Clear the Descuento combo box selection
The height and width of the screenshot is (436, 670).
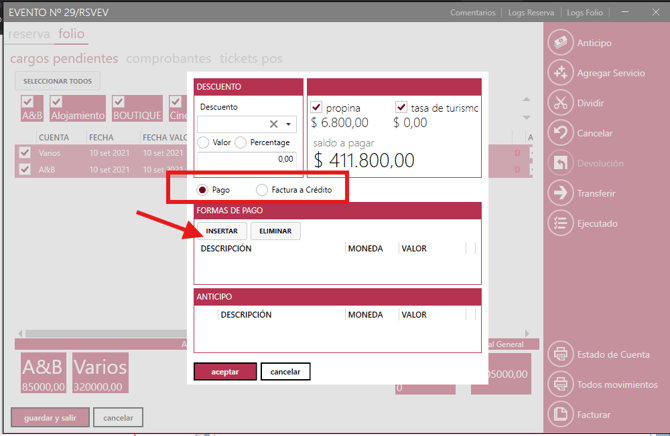274,125
